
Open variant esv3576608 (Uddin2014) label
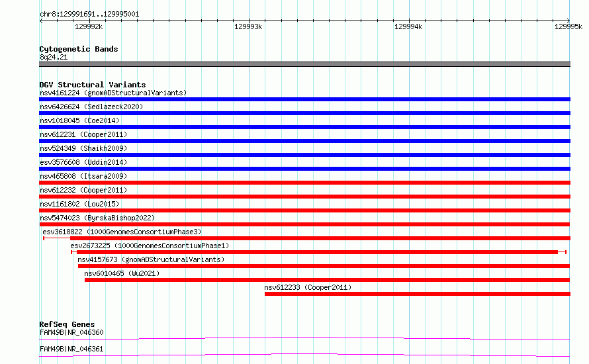pyautogui.click(x=83, y=162)
